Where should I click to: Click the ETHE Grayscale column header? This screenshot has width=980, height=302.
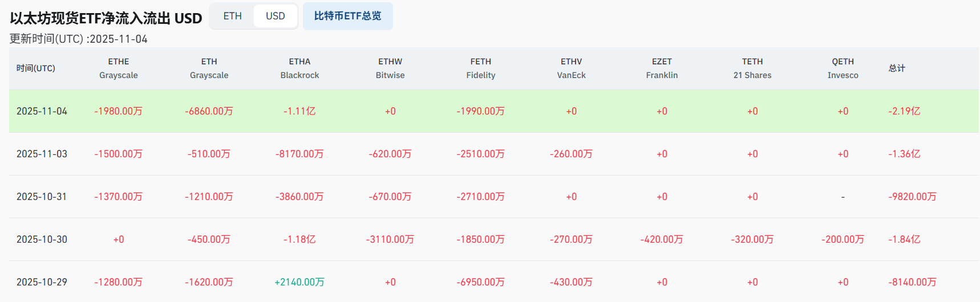[119, 68]
